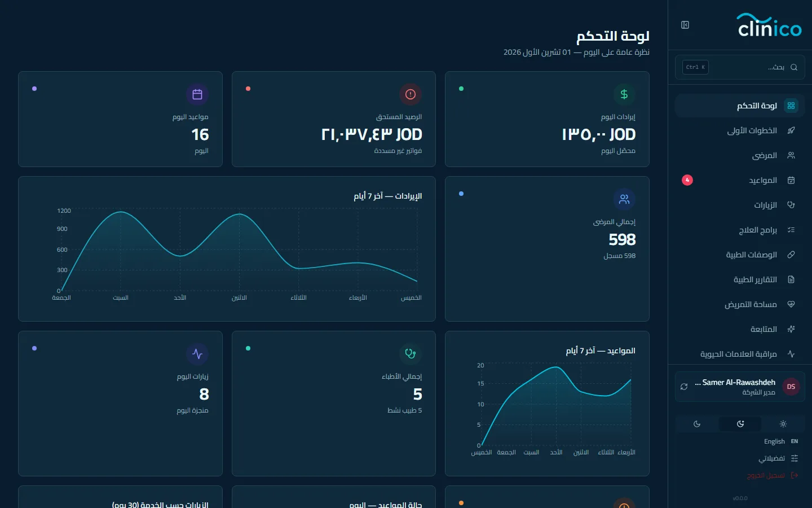Navigate to المتابعة in the sidebar
812x508 pixels.
pos(740,329)
